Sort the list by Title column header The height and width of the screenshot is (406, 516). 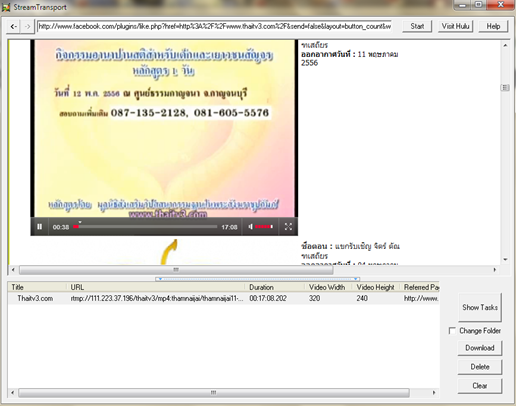(x=37, y=287)
